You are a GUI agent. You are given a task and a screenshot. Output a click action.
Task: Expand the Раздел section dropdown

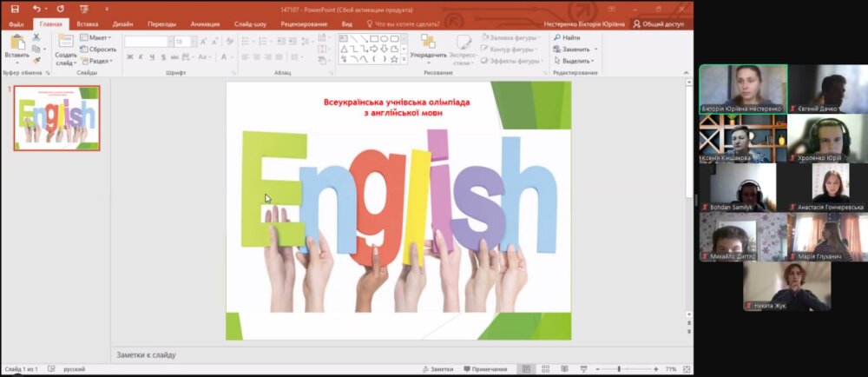coord(96,61)
